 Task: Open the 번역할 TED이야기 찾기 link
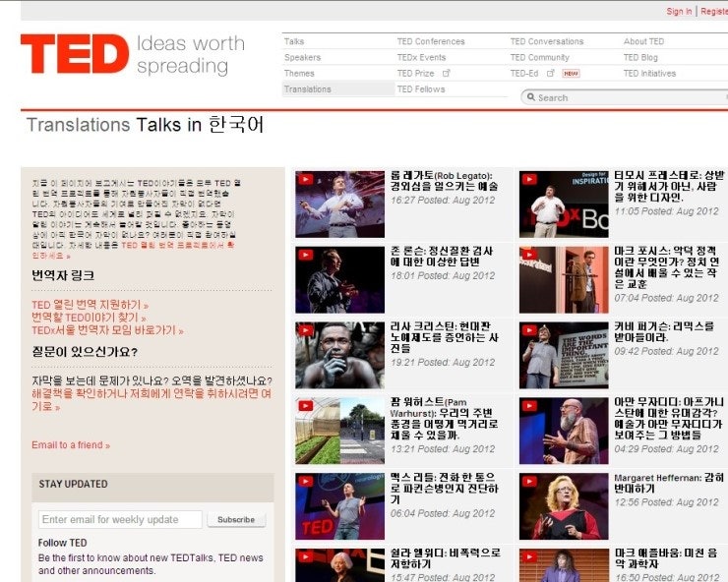coord(89,318)
